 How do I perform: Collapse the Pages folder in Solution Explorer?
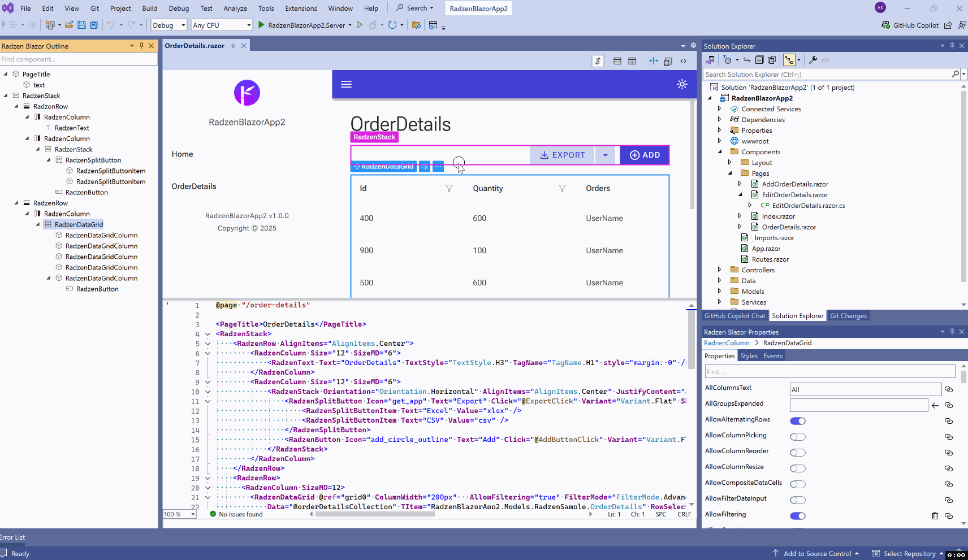pos(729,173)
